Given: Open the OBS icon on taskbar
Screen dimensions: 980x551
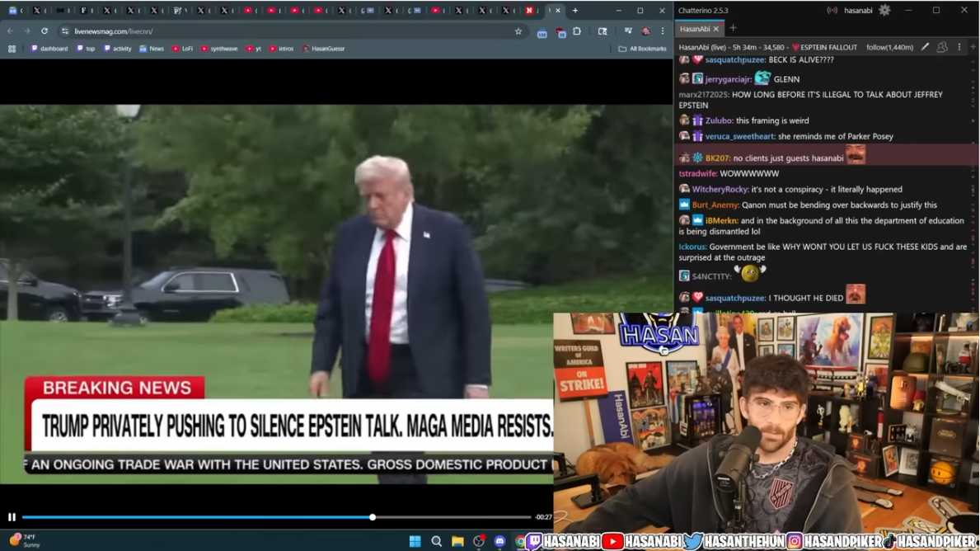Looking at the screenshot, I should click(x=479, y=541).
